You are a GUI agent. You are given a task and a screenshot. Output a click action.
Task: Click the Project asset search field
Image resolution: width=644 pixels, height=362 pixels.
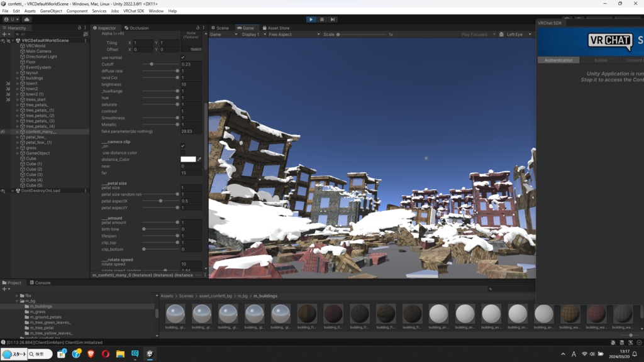click(x=511, y=289)
